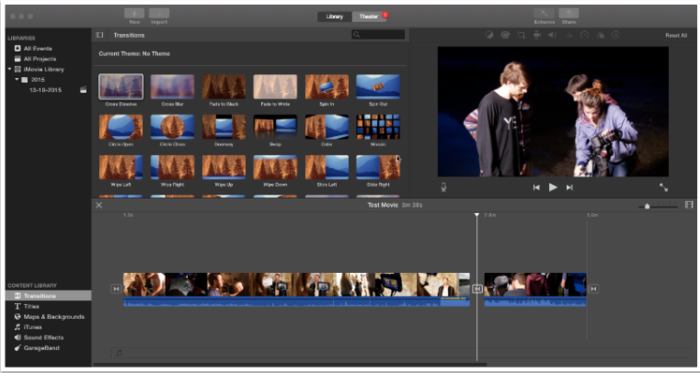
Task: Collapse the iMovie Library tree item
Action: tap(10, 69)
